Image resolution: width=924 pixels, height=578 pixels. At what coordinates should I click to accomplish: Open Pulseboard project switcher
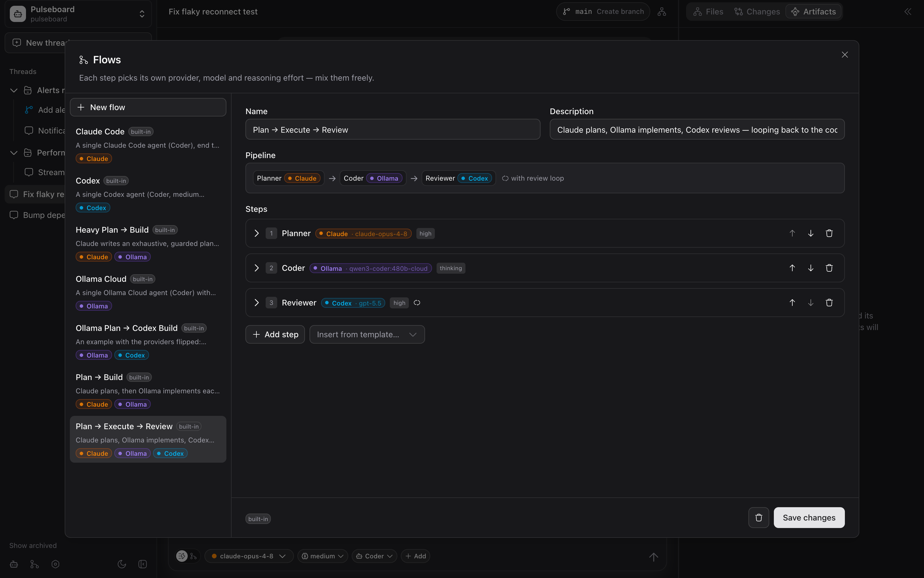point(78,14)
